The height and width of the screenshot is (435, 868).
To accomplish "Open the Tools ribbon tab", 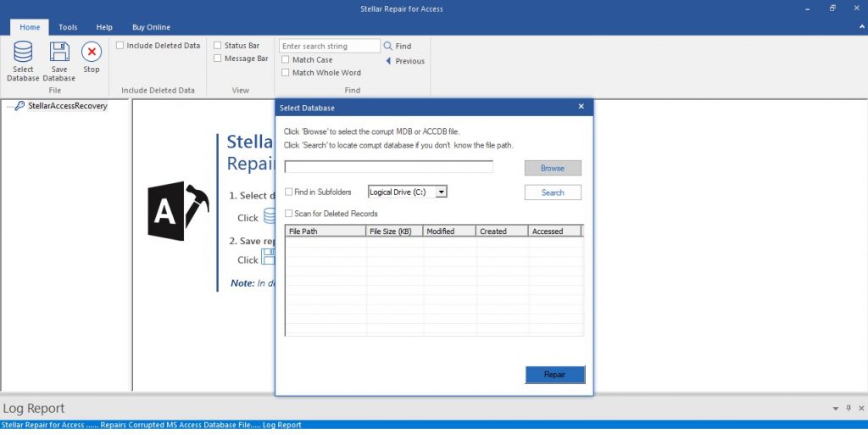I will click(x=68, y=27).
